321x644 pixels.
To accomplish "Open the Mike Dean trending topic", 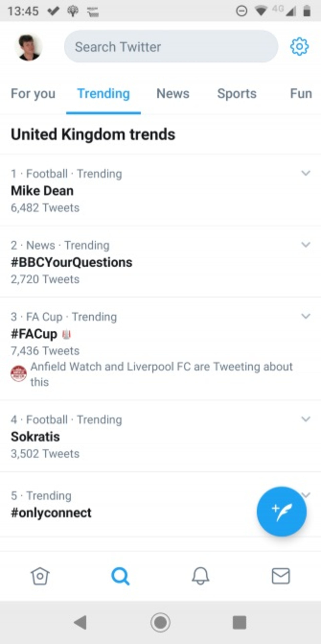I will 42,191.
